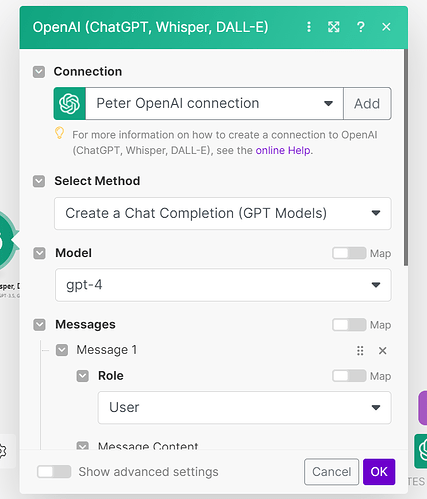Click the OpenAI logo beside the connection field
Screen dimensions: 427x499
(70, 104)
